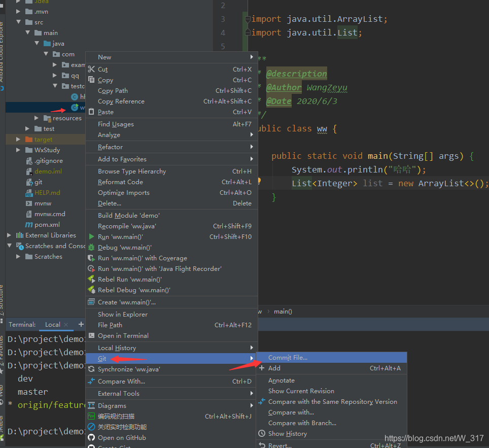489x448 pixels.
Task: Choose 'Show in Explorer' from the menu
Action: [122, 314]
